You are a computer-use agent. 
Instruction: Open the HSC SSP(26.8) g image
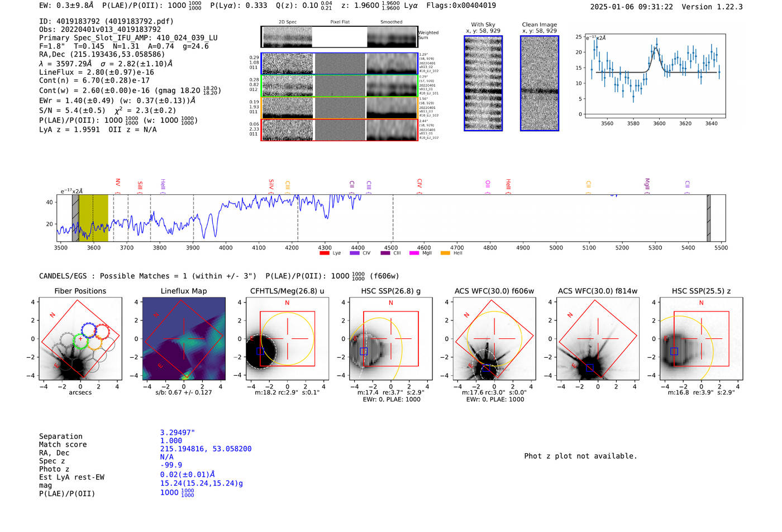[x=391, y=338]
